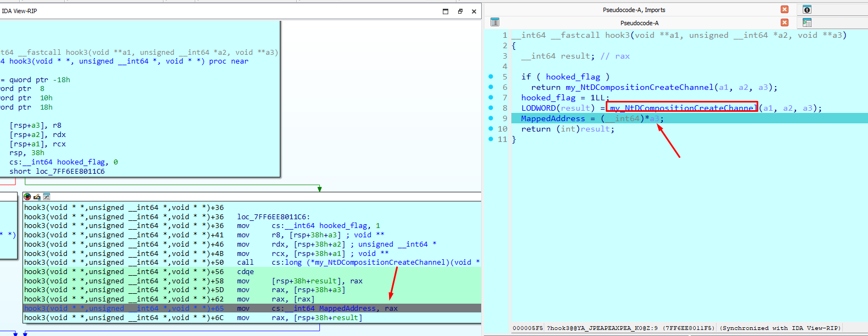
Task: Click hook3 in pseudocode function signature
Action: pos(617,35)
